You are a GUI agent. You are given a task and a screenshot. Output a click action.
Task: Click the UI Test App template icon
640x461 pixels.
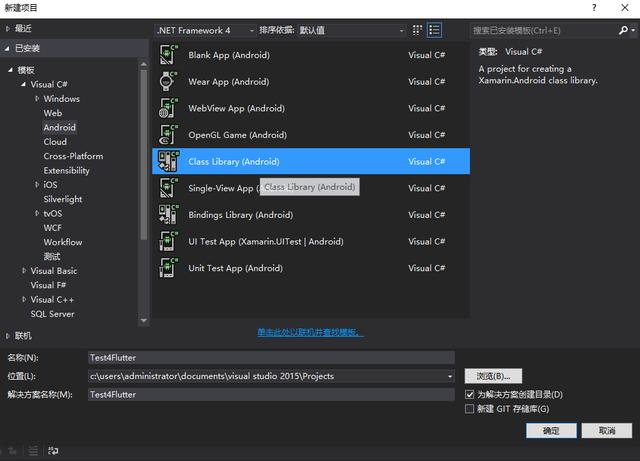pyautogui.click(x=168, y=241)
